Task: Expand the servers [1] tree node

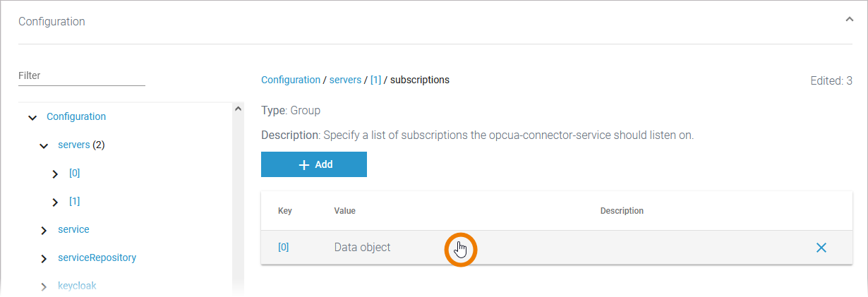Action: (55, 202)
